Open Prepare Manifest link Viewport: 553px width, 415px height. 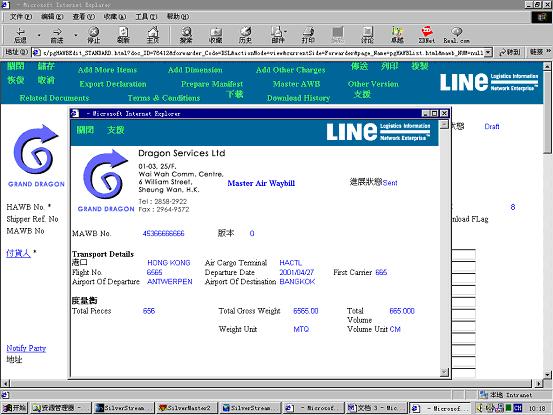[212, 84]
